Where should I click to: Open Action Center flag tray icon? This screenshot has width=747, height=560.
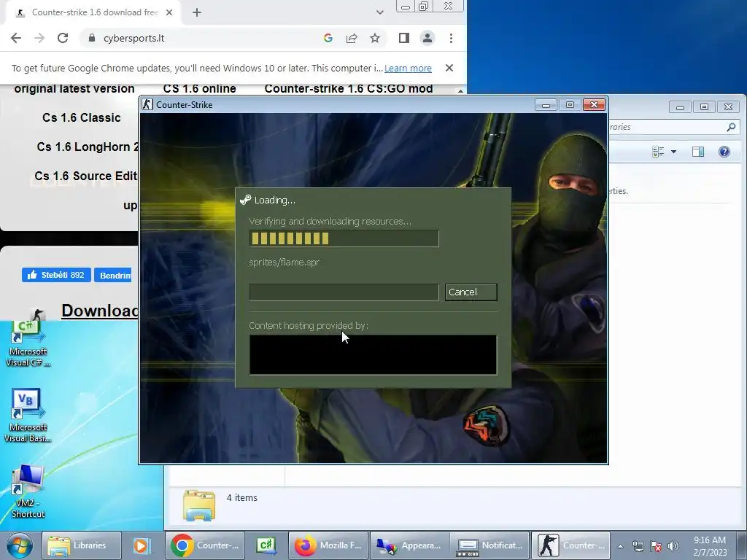coord(656,546)
